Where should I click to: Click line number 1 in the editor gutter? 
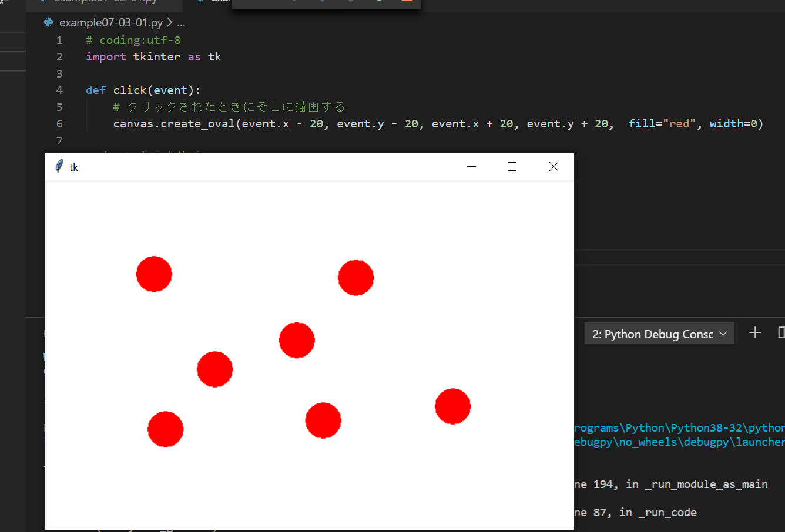pyautogui.click(x=59, y=41)
